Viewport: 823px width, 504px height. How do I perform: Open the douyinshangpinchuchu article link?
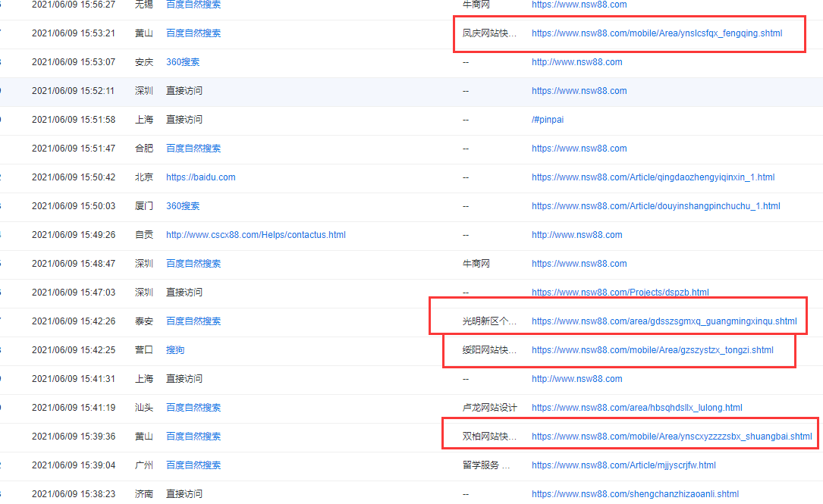coord(655,205)
